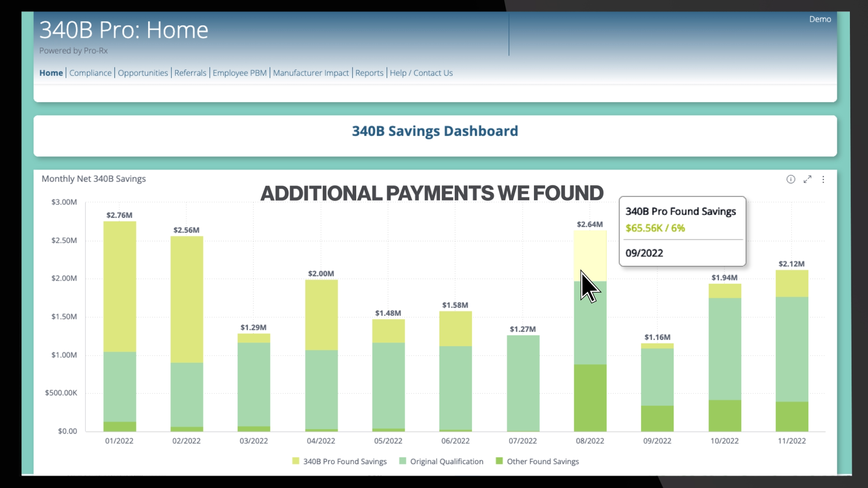Click the $2.64M data label
868x488 pixels.
[590, 225]
